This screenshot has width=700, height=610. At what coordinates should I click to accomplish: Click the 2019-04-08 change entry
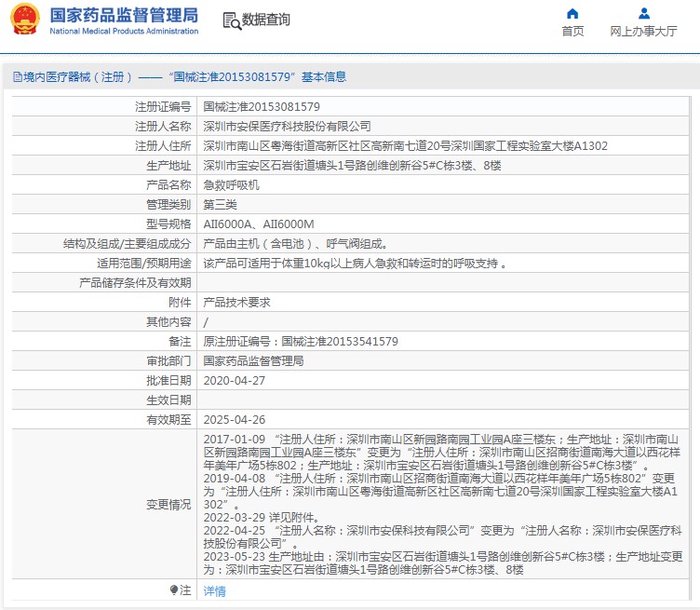coord(440,492)
